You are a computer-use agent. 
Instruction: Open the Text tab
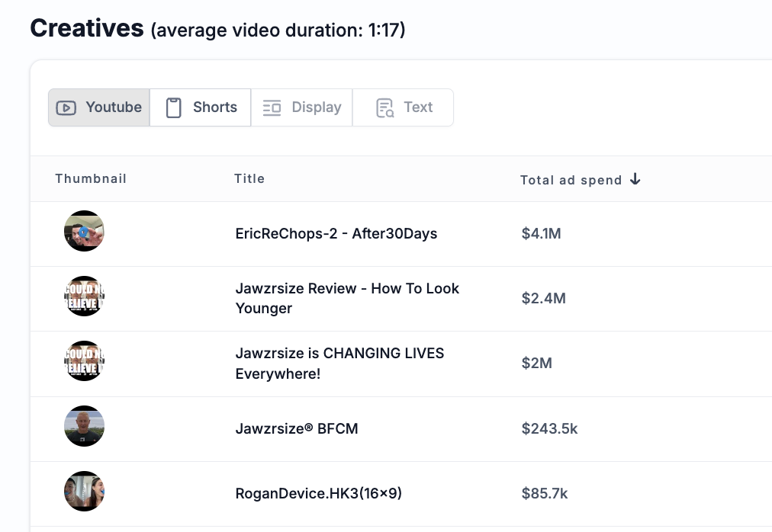[x=404, y=107]
